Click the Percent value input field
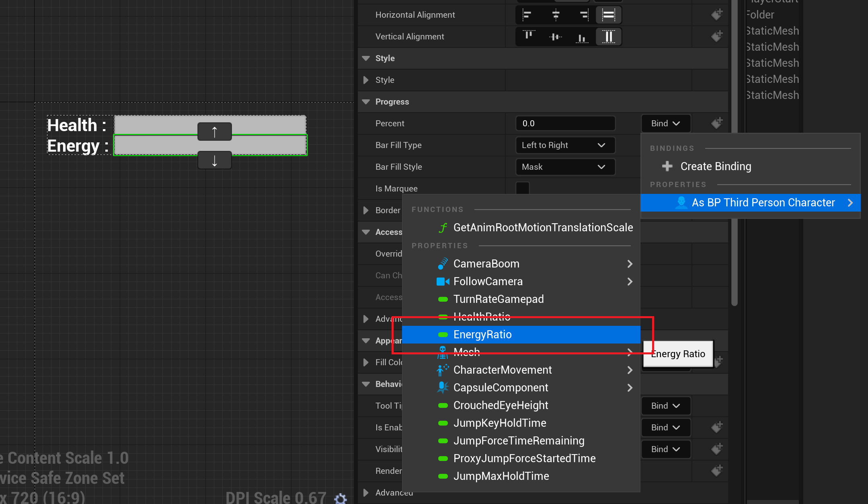Image resolution: width=868 pixels, height=504 pixels. pyautogui.click(x=565, y=123)
